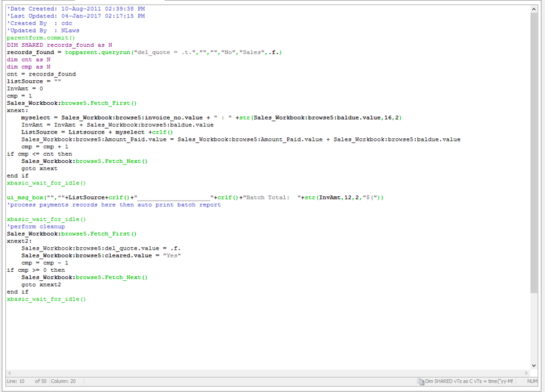Image resolution: width=545 pixels, height=392 pixels.
Task: Click the 'xnext2:' label line
Action: tap(19, 241)
